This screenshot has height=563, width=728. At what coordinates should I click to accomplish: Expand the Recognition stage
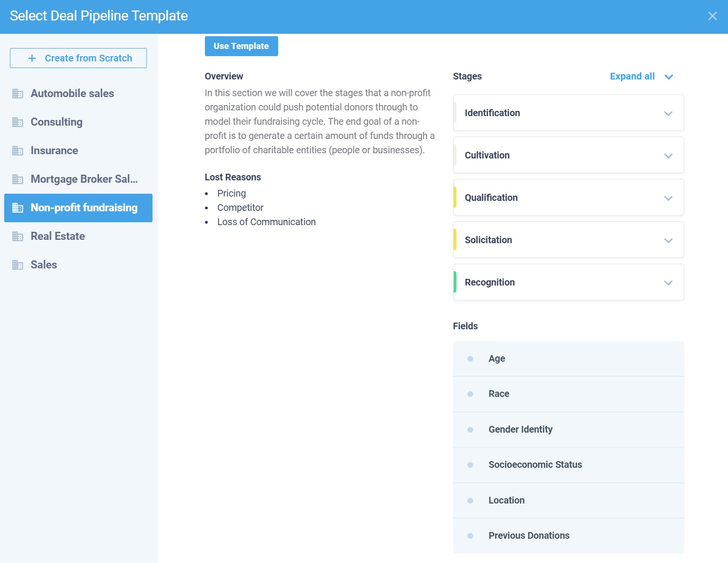[x=668, y=283]
